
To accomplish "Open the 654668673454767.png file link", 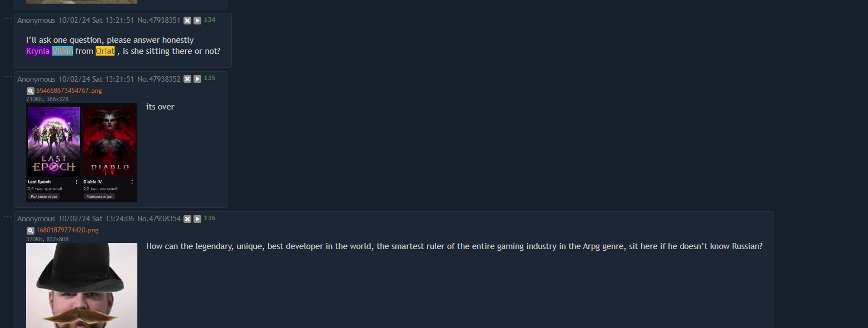I will pyautogui.click(x=69, y=91).
